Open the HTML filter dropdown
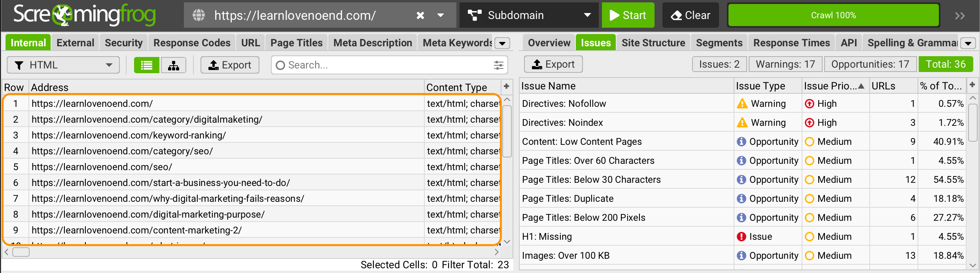980x273 pixels. [63, 65]
